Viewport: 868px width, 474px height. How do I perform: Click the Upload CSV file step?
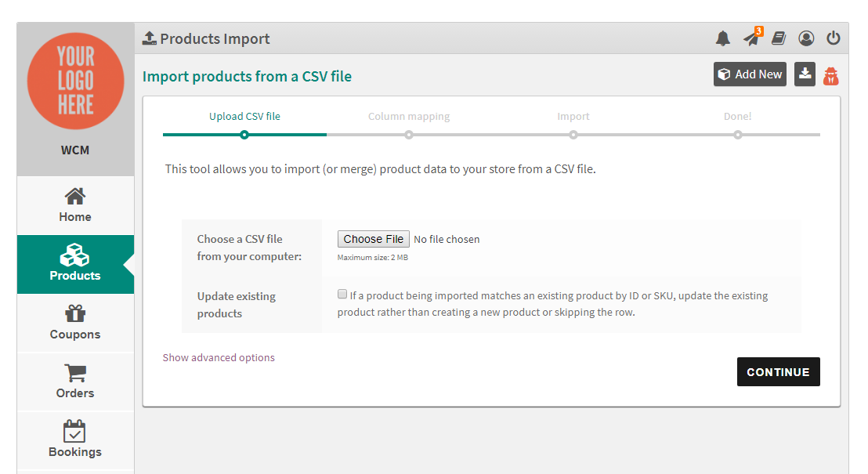click(244, 116)
